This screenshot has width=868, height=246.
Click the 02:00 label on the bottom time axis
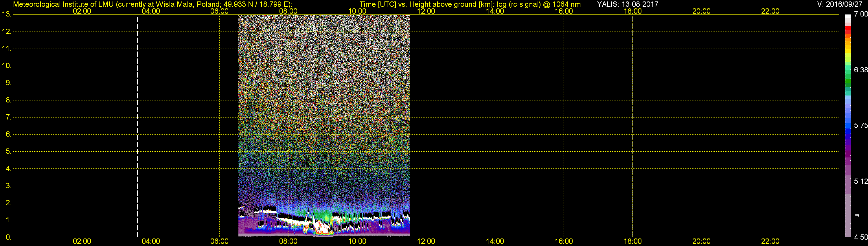82,241
